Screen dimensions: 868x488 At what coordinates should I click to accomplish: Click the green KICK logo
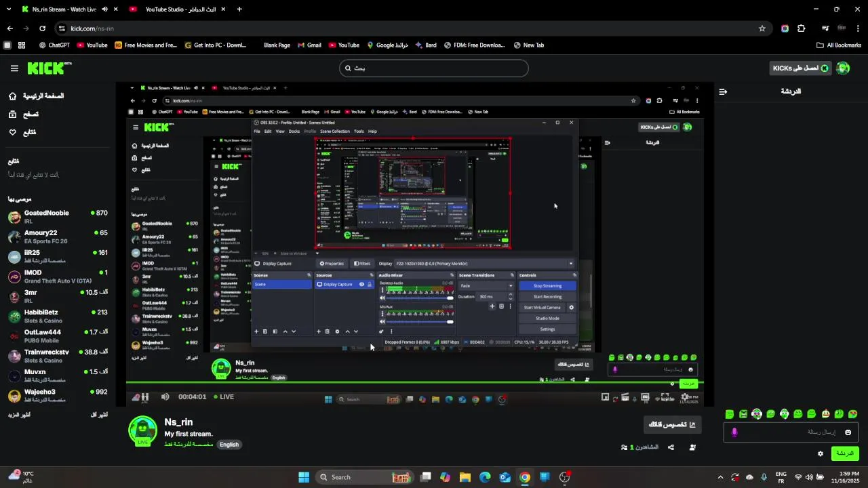click(49, 68)
